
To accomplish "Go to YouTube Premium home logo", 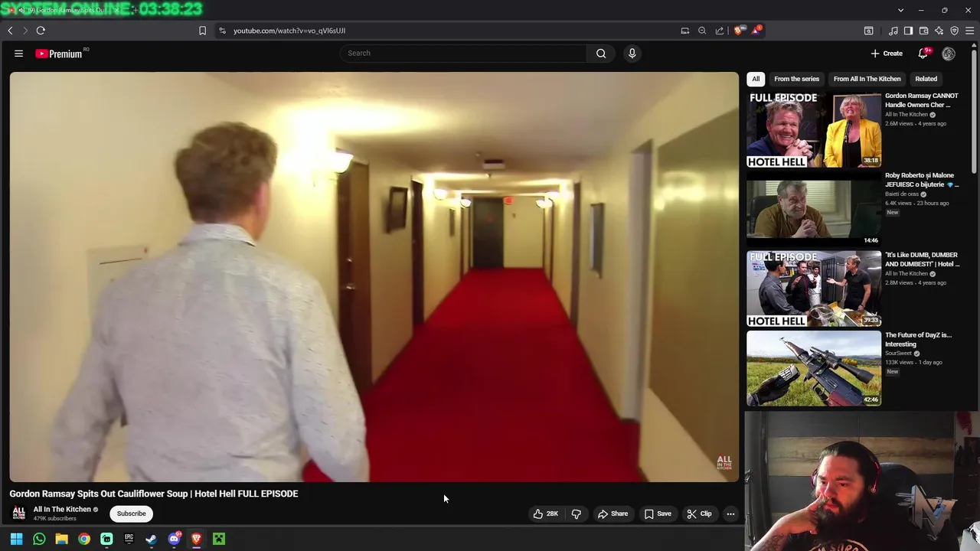I will pyautogui.click(x=59, y=54).
